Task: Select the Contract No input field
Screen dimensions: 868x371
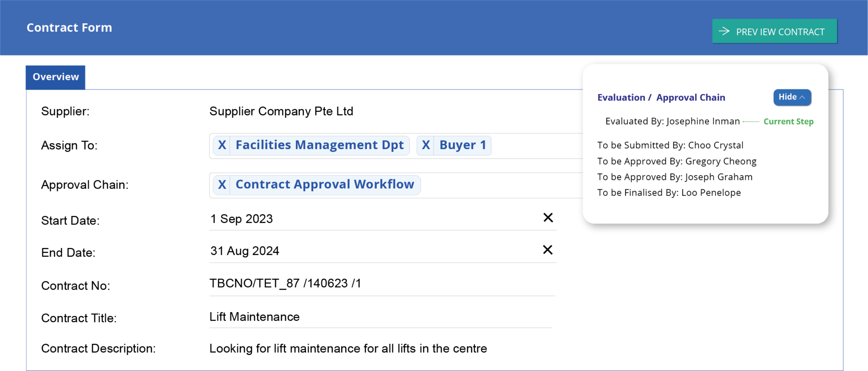Action: (x=381, y=283)
